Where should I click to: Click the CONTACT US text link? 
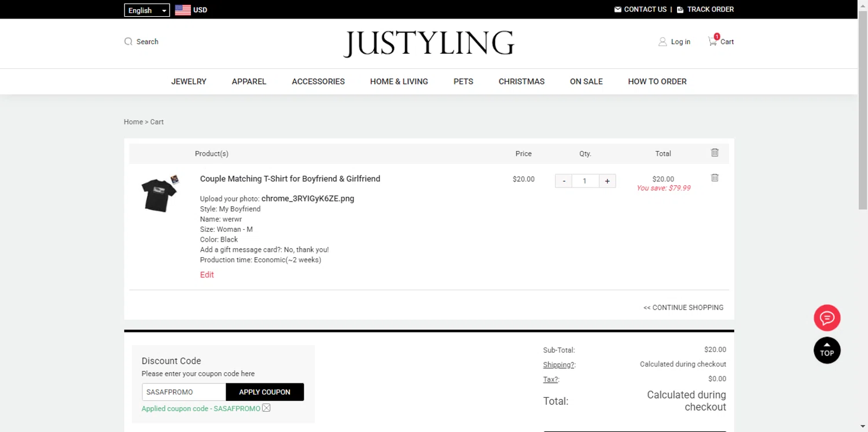(645, 9)
